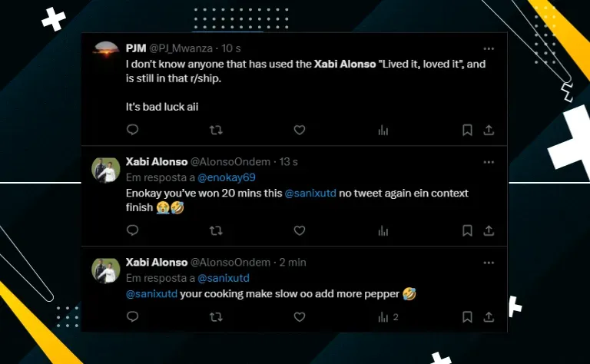This screenshot has height=364, width=590.
Task: Bookmark the Enokay 20 mins tweet
Action: point(467,230)
